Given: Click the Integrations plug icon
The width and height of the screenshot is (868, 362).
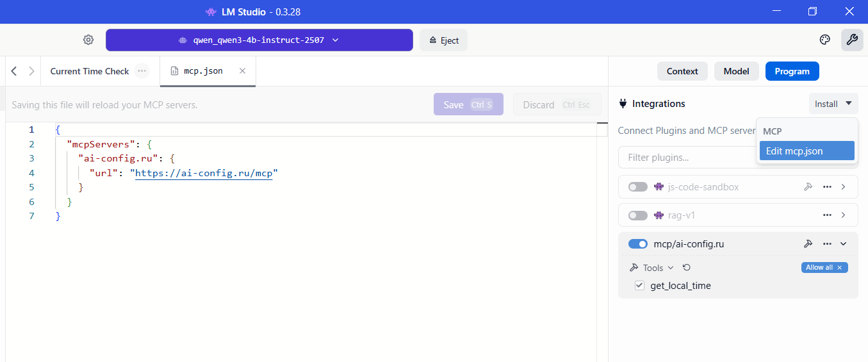Looking at the screenshot, I should point(623,104).
